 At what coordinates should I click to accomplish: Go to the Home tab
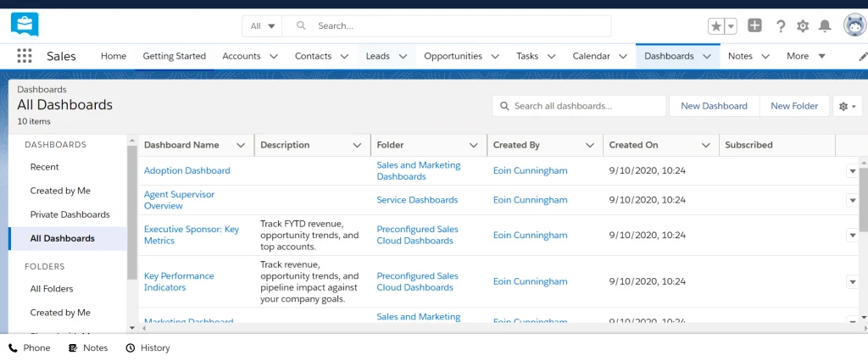pyautogui.click(x=114, y=56)
